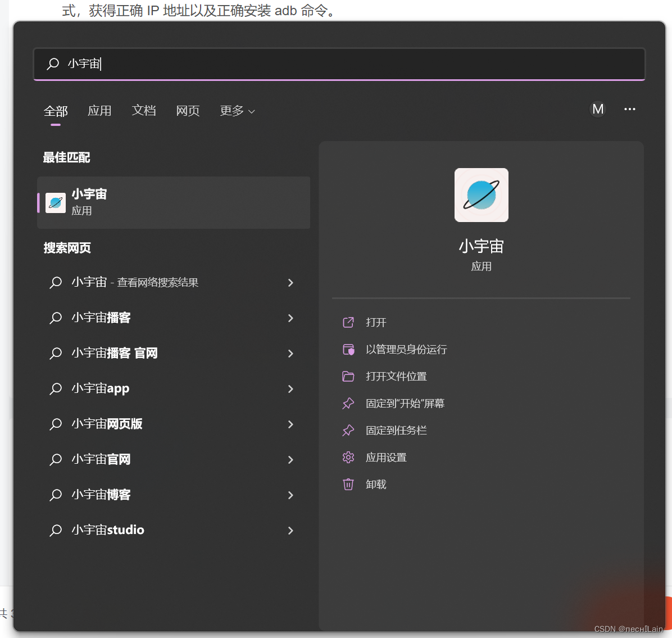The image size is (672, 638).
Task: Click magnifier icon next to 小宇宙studio
Action: pyautogui.click(x=56, y=531)
